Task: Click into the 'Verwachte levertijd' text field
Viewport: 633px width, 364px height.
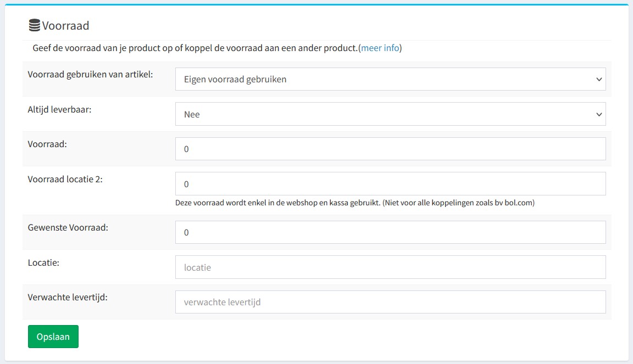Action: click(x=390, y=302)
